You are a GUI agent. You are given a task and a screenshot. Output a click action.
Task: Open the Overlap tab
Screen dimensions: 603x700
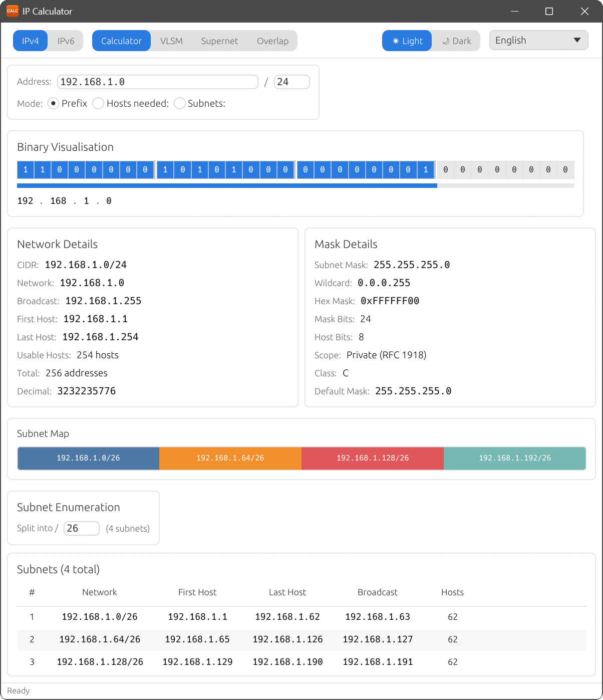[x=272, y=41]
